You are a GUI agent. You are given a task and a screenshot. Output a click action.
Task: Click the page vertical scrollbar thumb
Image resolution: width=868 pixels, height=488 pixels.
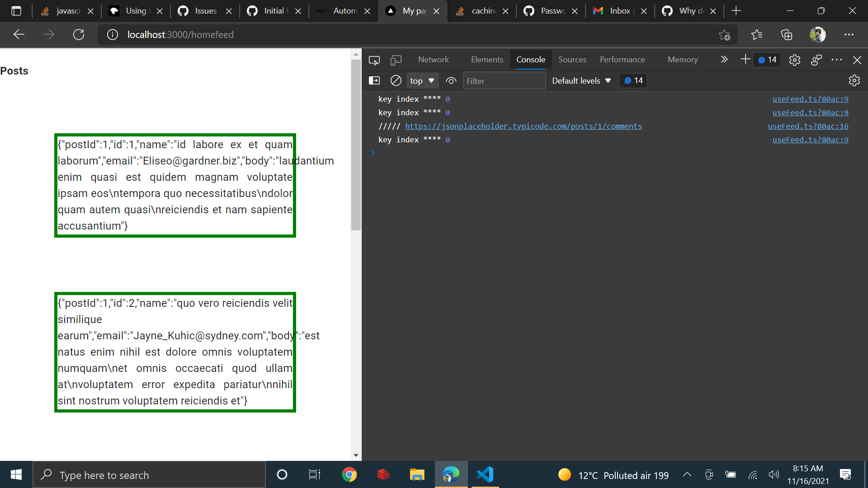[x=356, y=145]
